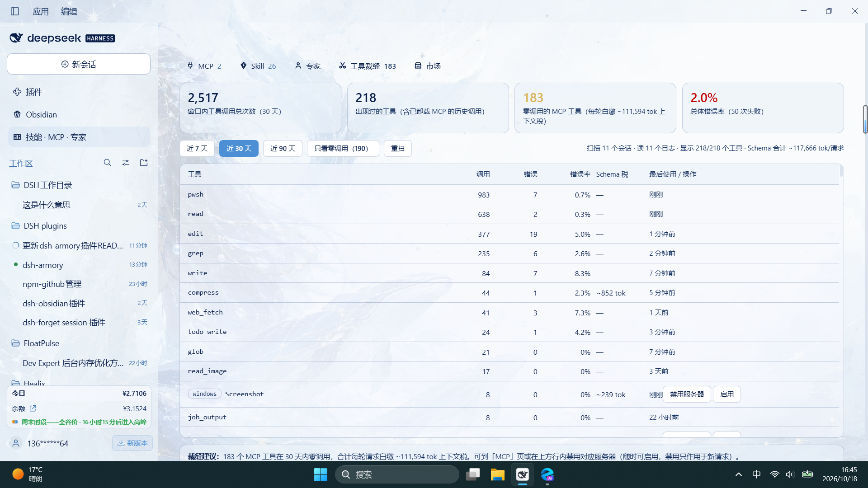Click the 重扫 button
The height and width of the screenshot is (488, 868).
point(397,148)
